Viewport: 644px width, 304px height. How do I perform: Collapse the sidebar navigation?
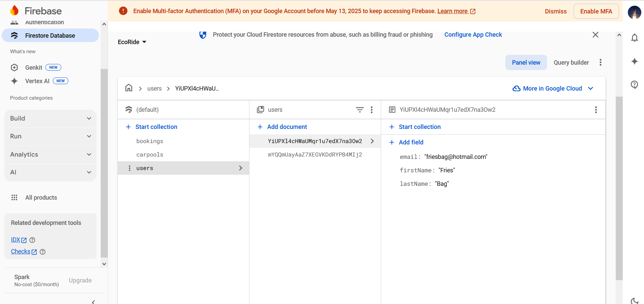coord(93,302)
